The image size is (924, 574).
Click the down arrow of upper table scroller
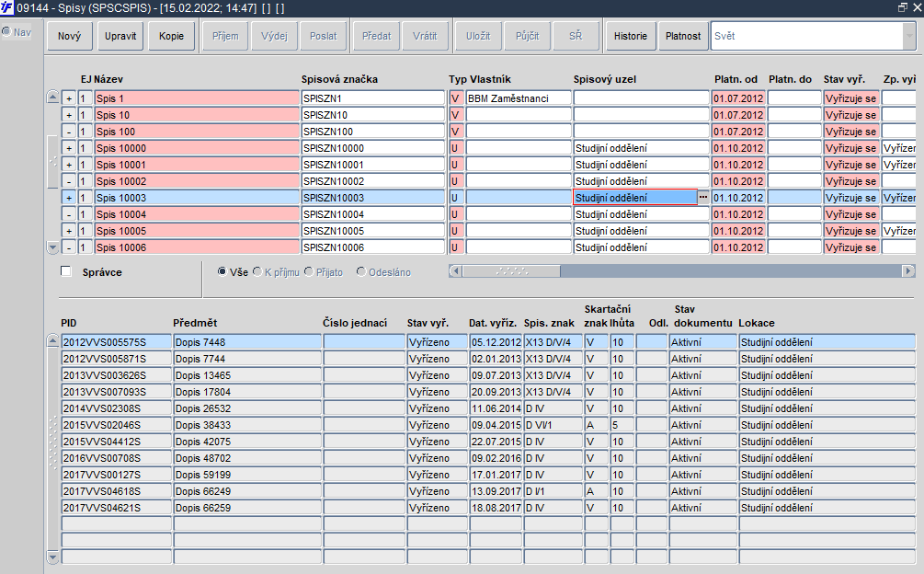[52, 247]
